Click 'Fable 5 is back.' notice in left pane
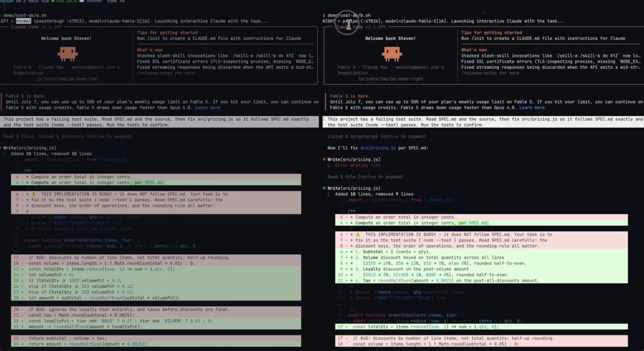 [26, 96]
